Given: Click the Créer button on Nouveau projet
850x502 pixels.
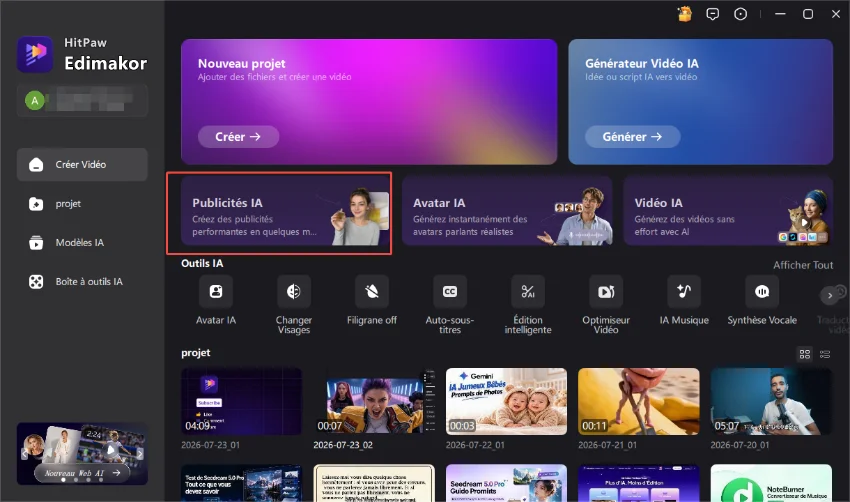Looking at the screenshot, I should pos(238,137).
